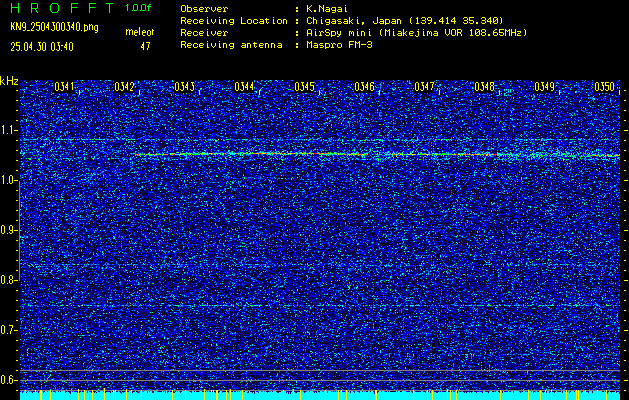Click the 0342 time marker
This screenshot has height=400, width=629.
(x=124, y=86)
